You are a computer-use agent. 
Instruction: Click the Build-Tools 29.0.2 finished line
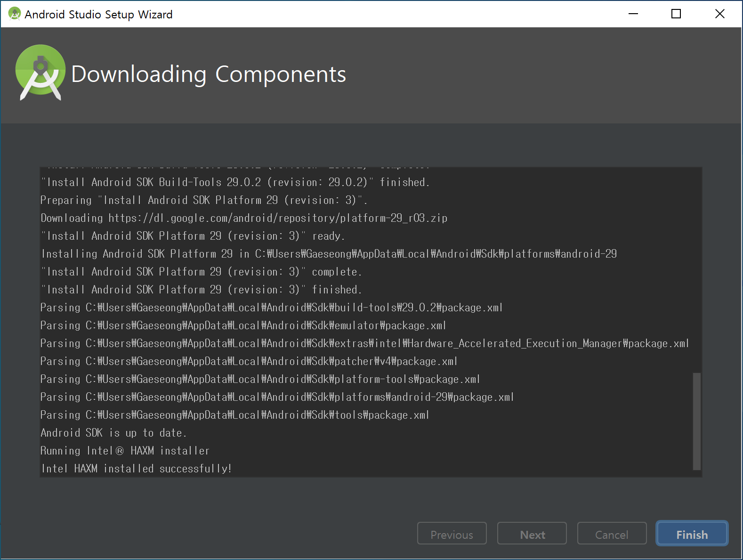235,182
